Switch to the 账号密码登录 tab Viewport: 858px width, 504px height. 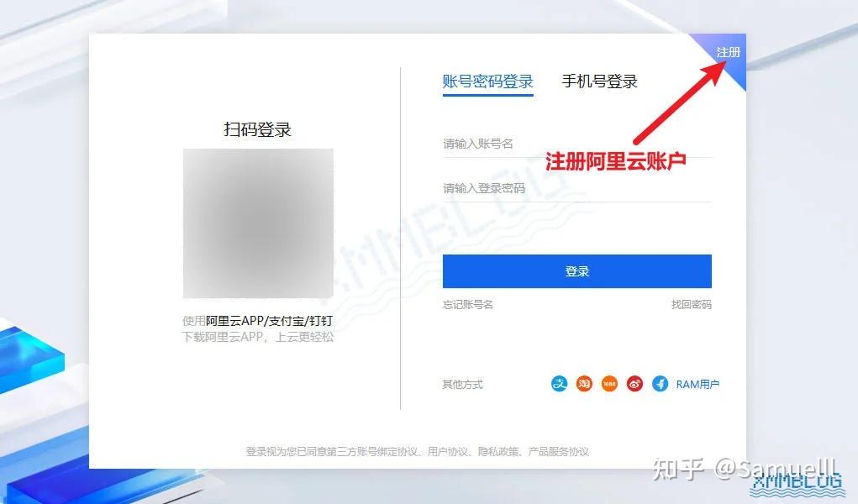pos(487,81)
